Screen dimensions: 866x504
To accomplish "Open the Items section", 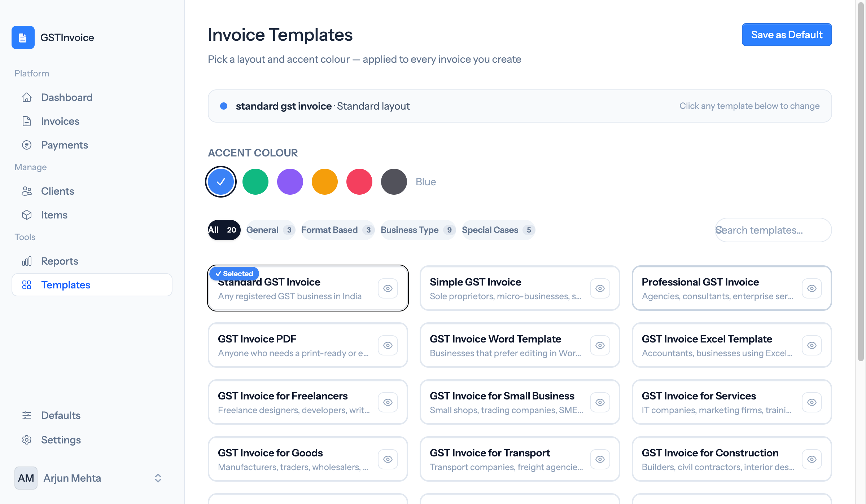I will pos(92,215).
